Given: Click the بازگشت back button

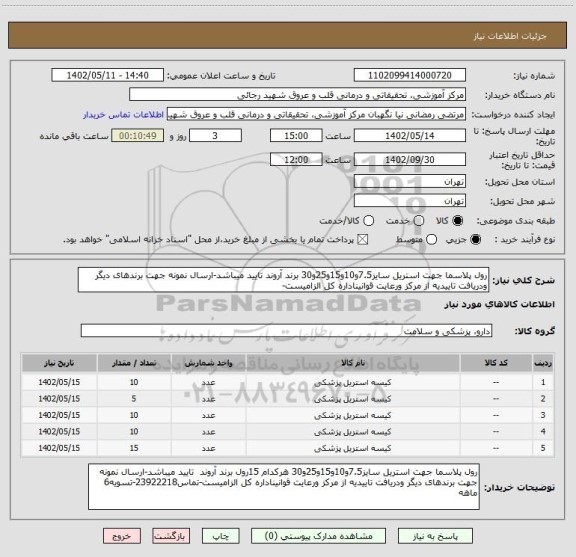Looking at the screenshot, I should click(171, 536).
